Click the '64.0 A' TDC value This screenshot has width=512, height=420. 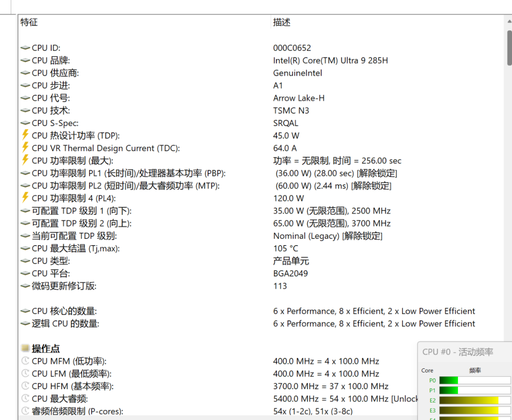click(x=285, y=148)
